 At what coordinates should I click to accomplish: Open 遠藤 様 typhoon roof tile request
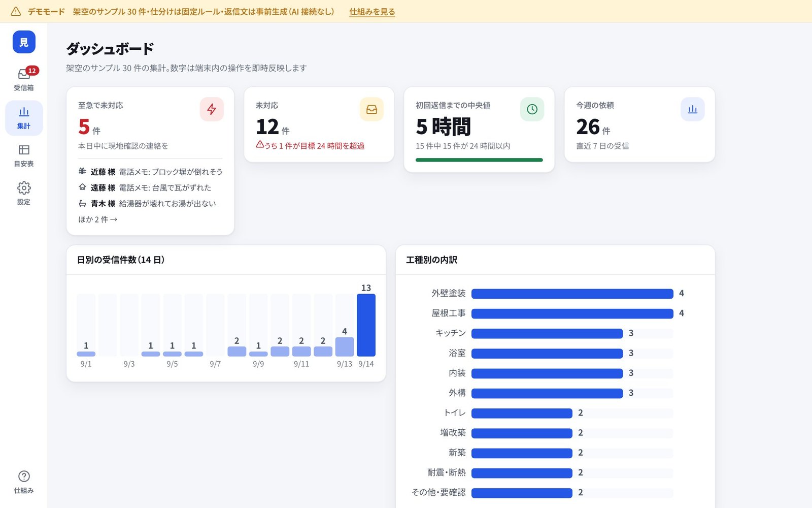(150, 187)
